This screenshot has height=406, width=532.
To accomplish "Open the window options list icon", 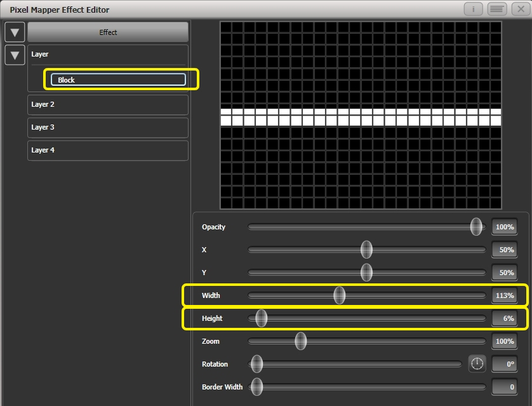I will (496, 9).
